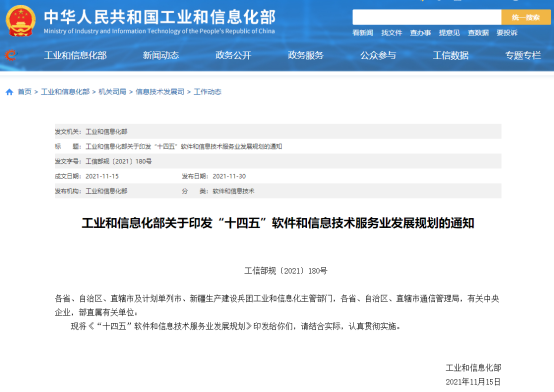Click paragraph starting 各省、自治区、直辖市
This screenshot has height=392, width=554.
coord(277,305)
